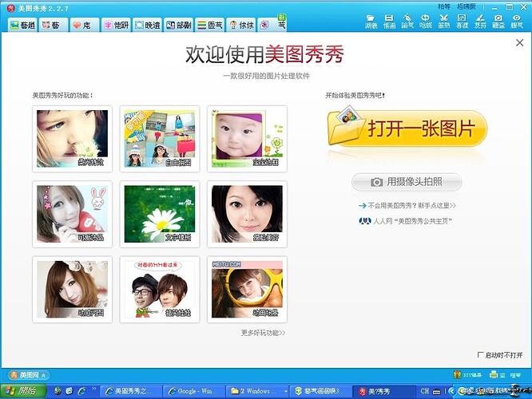The image size is (532, 399).
Task: Close the welcome panel with the gray X
Action: pyautogui.click(x=519, y=43)
